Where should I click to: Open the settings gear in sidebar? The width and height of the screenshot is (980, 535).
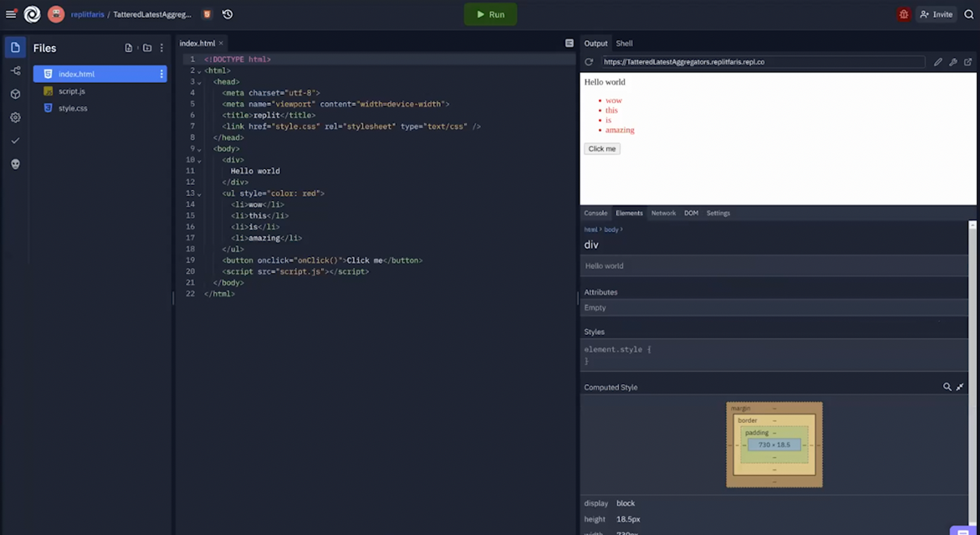16,118
